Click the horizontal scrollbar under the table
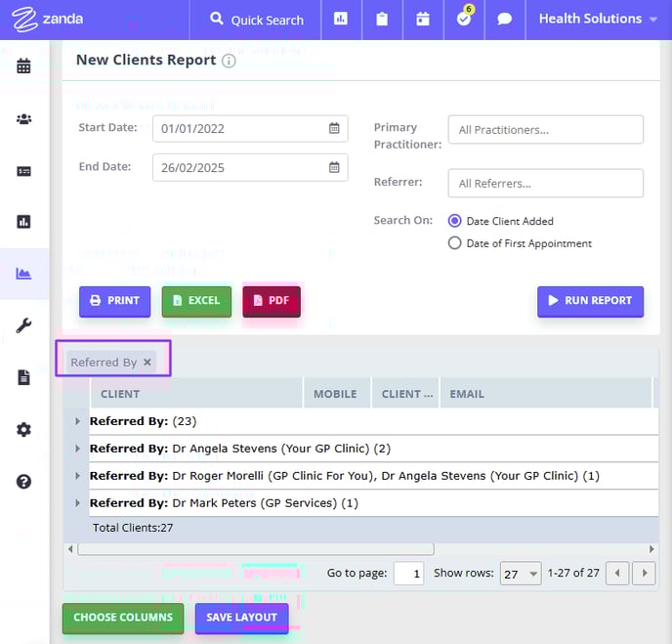This screenshot has width=672, height=644. (254, 549)
